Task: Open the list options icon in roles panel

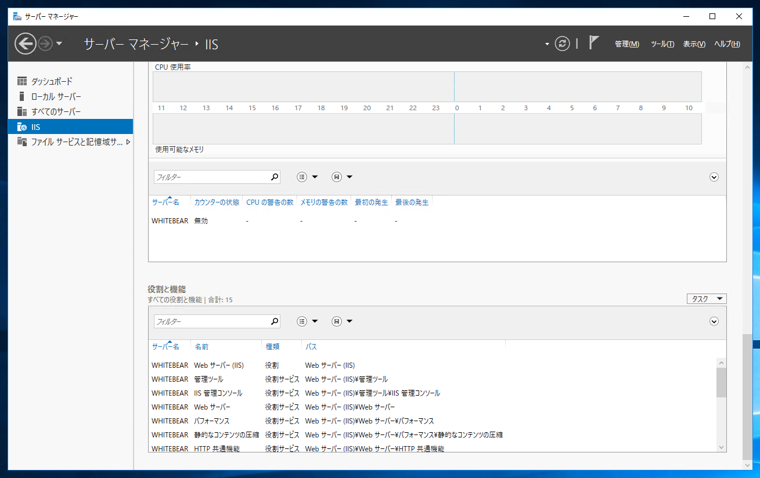Action: [x=301, y=321]
